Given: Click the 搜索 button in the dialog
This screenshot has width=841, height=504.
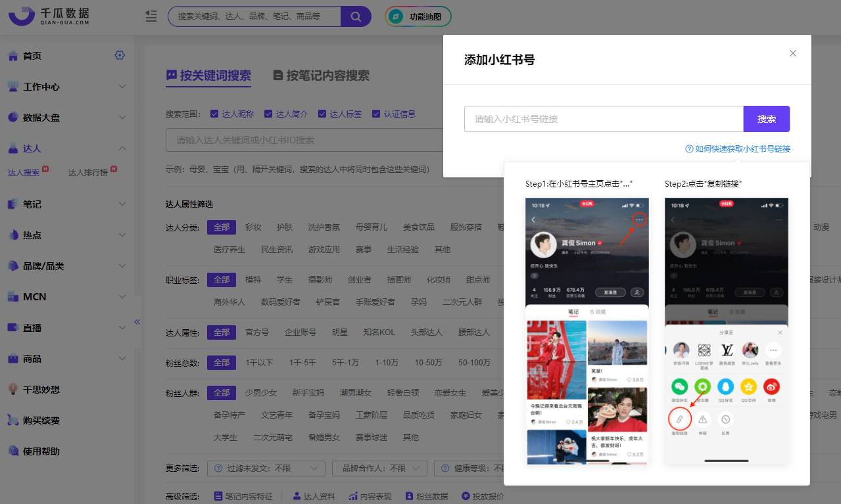Looking at the screenshot, I should 766,119.
